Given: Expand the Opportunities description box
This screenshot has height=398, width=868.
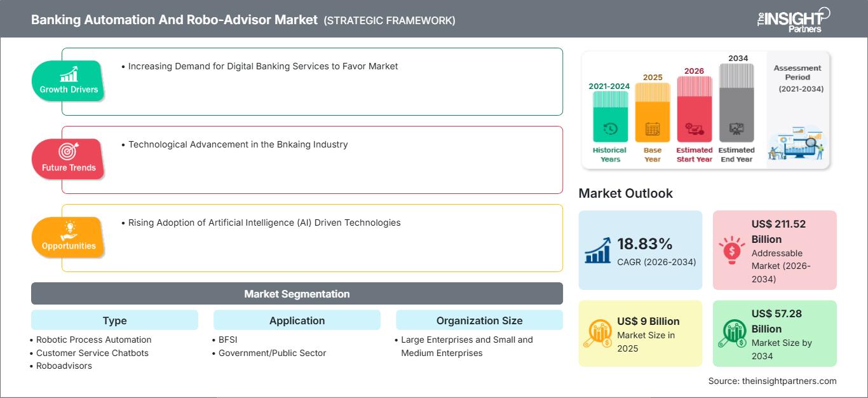Looking at the screenshot, I should point(312,238).
